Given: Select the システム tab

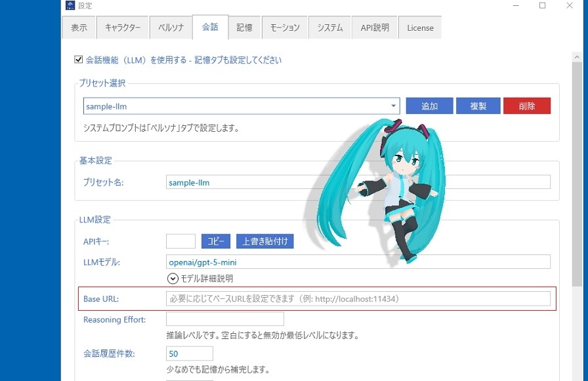Looking at the screenshot, I should pos(329,28).
